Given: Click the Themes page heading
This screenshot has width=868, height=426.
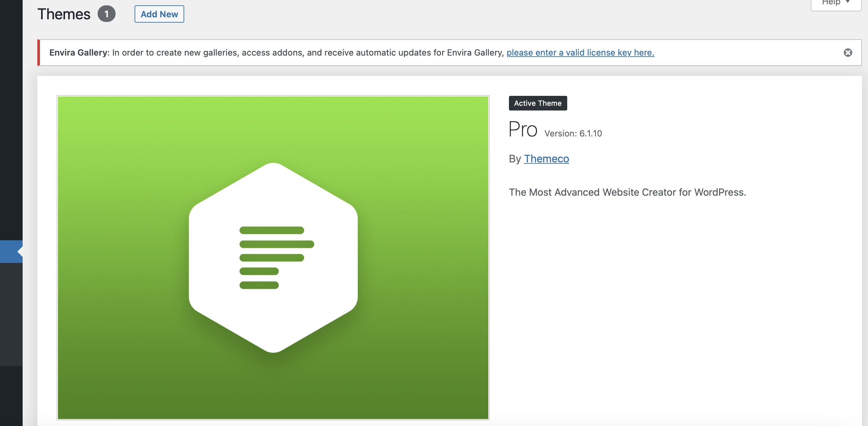Looking at the screenshot, I should pyautogui.click(x=64, y=14).
